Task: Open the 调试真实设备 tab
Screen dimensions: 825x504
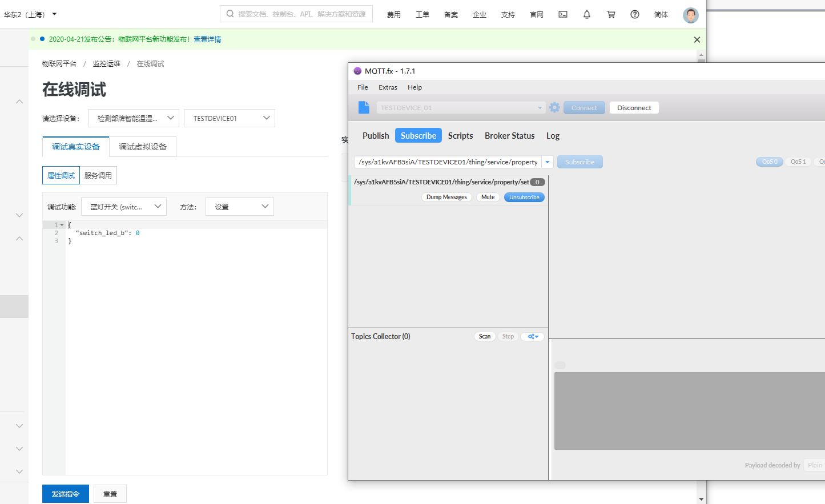Action: [76, 147]
